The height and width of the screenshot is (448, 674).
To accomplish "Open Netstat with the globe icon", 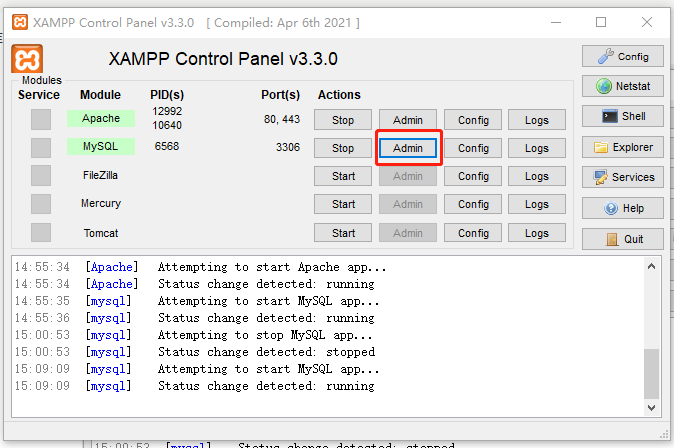I will tap(622, 86).
